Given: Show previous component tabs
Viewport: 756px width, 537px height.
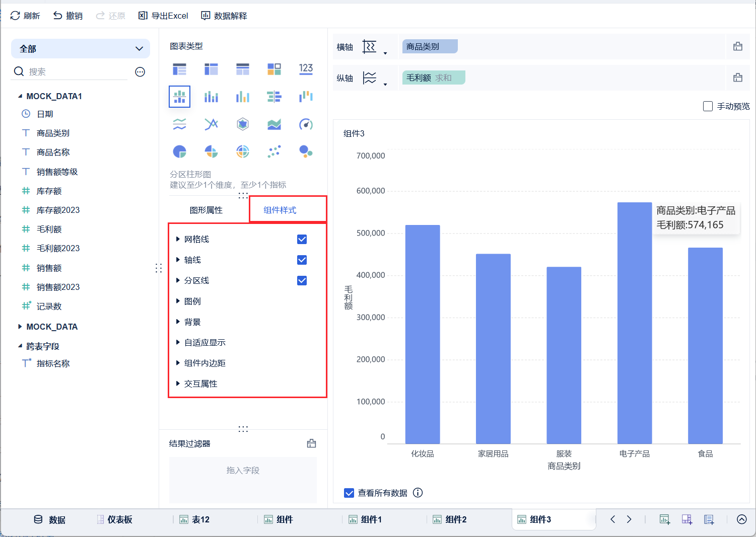Looking at the screenshot, I should click(613, 519).
